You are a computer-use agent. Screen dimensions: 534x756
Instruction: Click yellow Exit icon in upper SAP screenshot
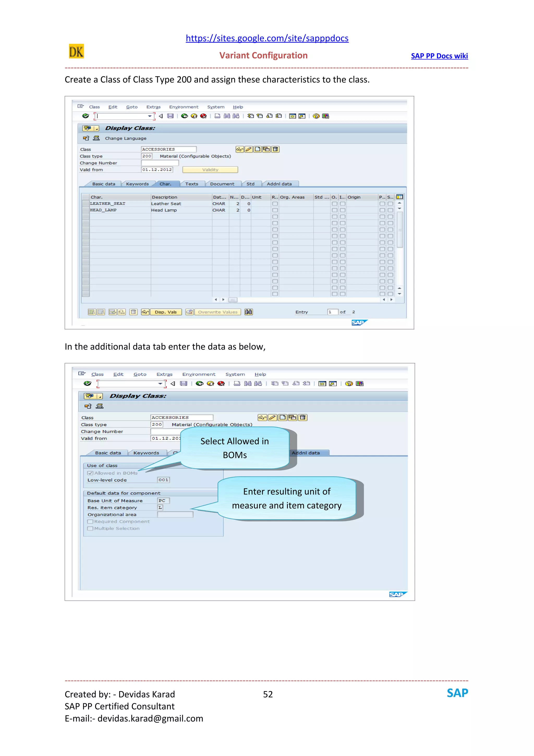click(194, 116)
